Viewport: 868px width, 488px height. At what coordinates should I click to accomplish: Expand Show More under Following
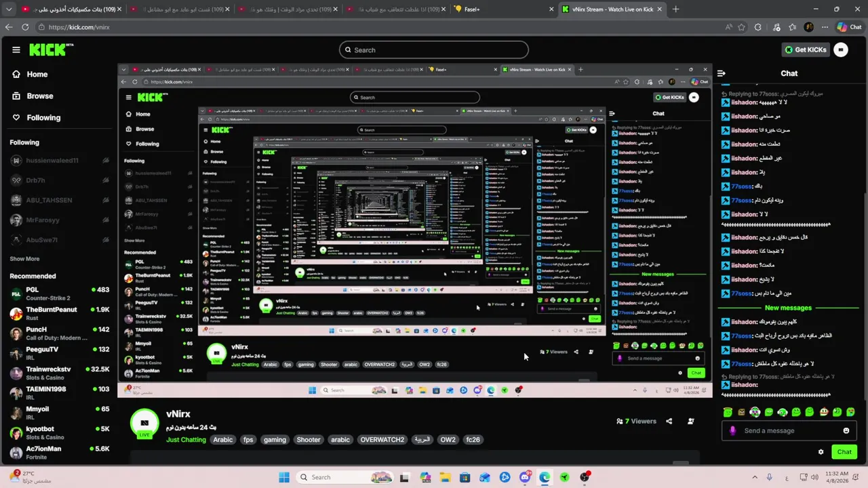[x=24, y=259]
